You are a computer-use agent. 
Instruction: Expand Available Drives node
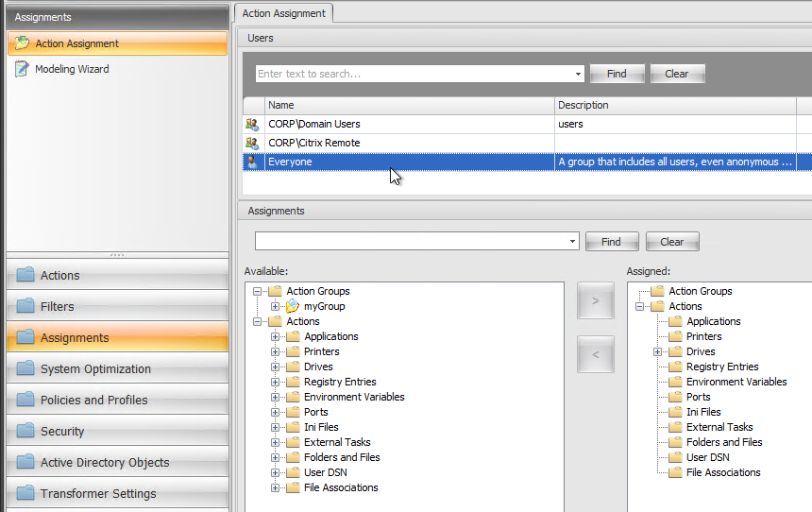tap(275, 367)
